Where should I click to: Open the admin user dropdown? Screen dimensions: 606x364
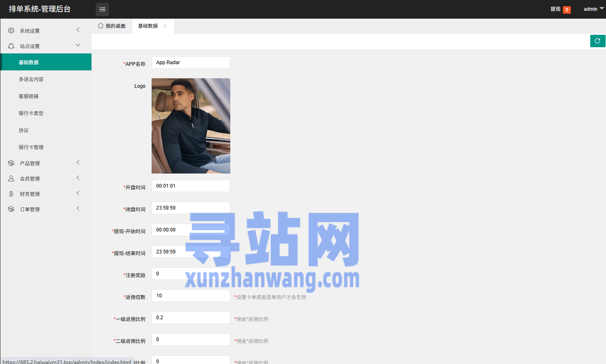[593, 9]
